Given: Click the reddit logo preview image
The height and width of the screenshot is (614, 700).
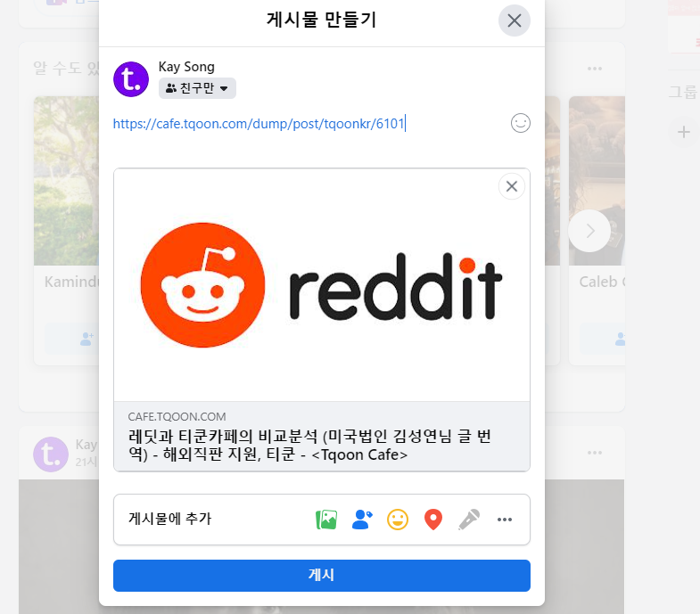Looking at the screenshot, I should [321, 284].
